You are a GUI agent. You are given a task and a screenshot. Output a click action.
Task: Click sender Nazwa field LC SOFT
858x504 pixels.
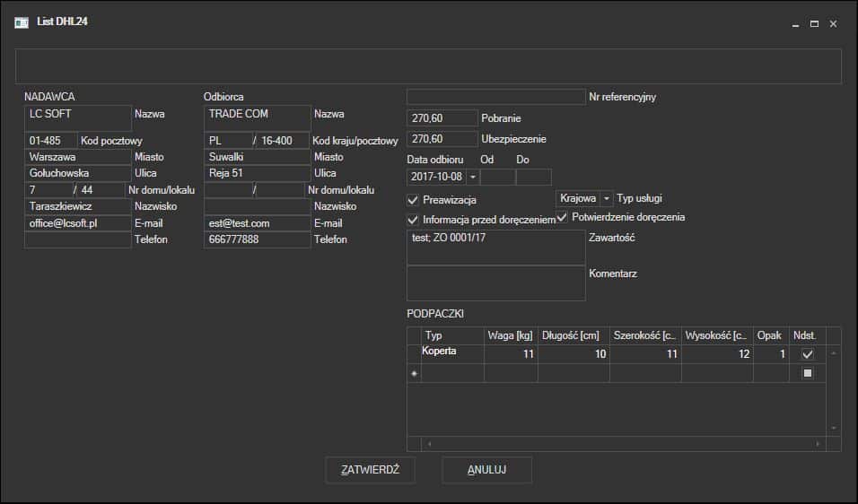[x=78, y=118]
